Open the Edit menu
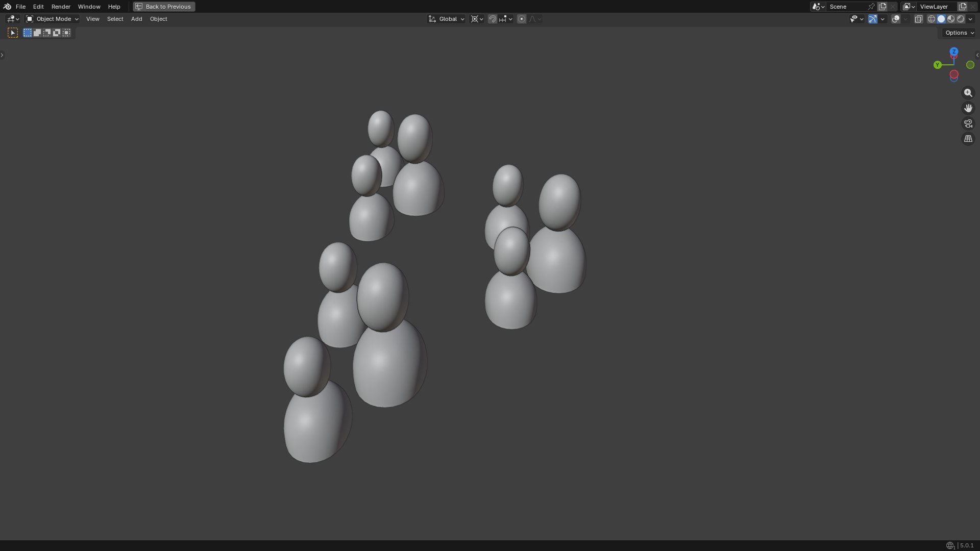The width and height of the screenshot is (980, 551). coord(38,7)
